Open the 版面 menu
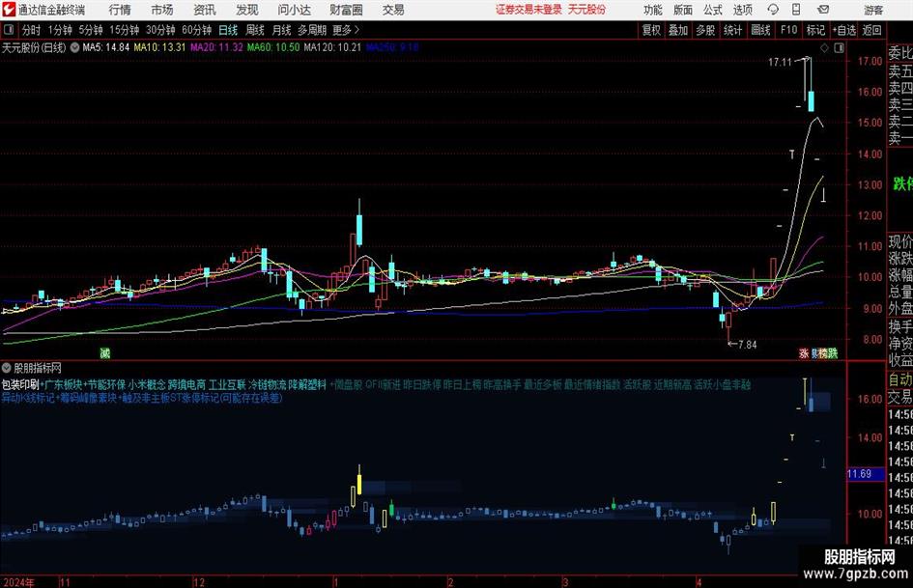This screenshot has width=913, height=588. coord(682,10)
